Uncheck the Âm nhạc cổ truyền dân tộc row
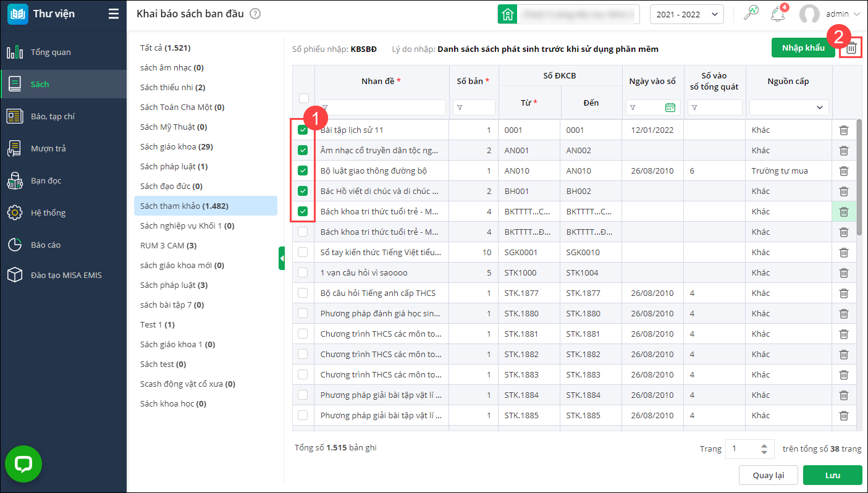This screenshot has width=868, height=493. coord(303,150)
